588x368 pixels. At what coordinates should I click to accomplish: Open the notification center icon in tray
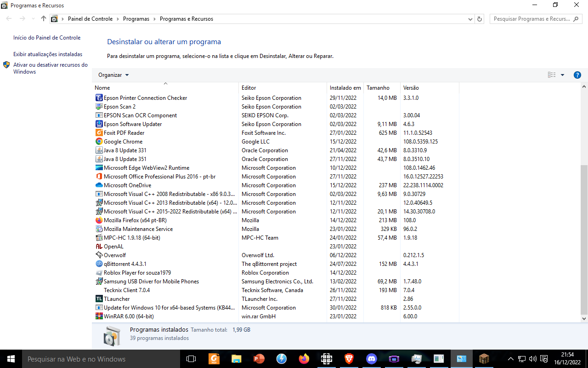[x=544, y=359]
